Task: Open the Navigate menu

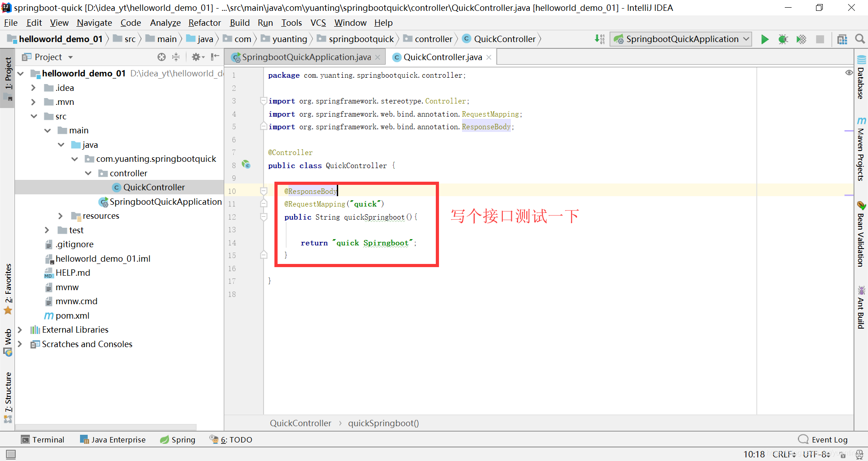Action: pos(94,23)
